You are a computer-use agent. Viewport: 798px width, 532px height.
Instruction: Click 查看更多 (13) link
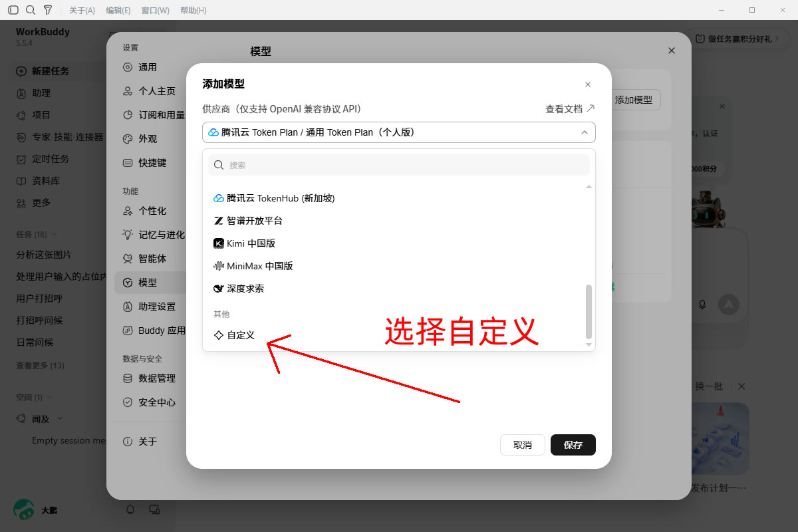[x=40, y=365]
